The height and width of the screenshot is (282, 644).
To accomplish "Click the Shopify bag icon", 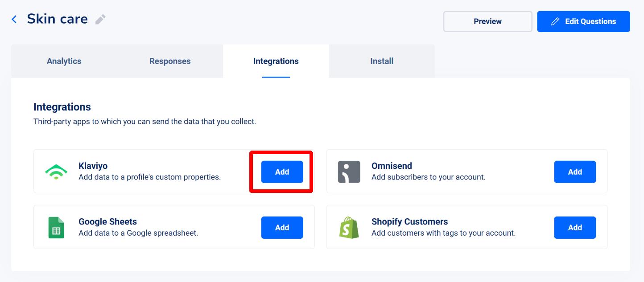I will click(349, 227).
